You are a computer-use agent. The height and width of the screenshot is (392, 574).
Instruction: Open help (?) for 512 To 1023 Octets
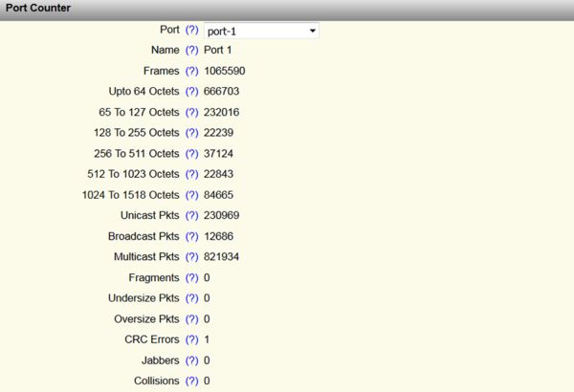(x=191, y=174)
